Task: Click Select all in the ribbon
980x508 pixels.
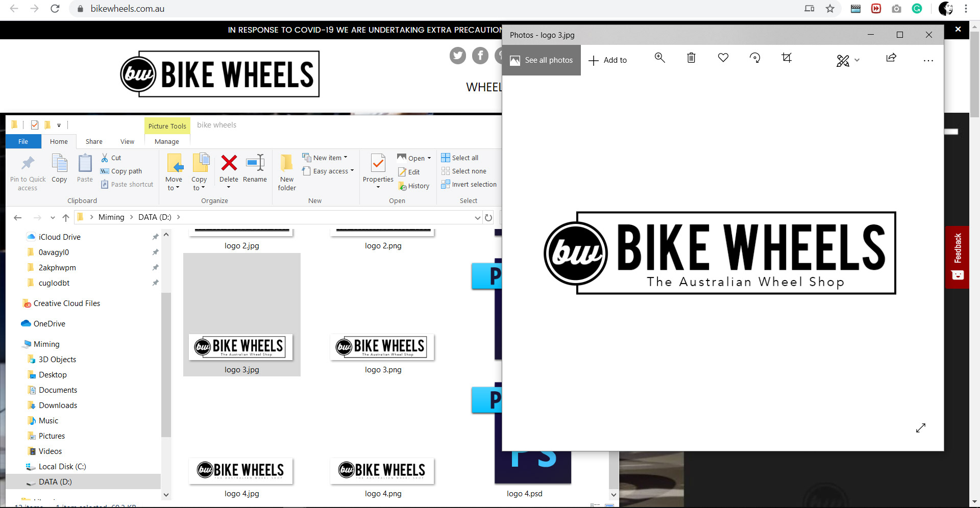Action: click(x=460, y=158)
